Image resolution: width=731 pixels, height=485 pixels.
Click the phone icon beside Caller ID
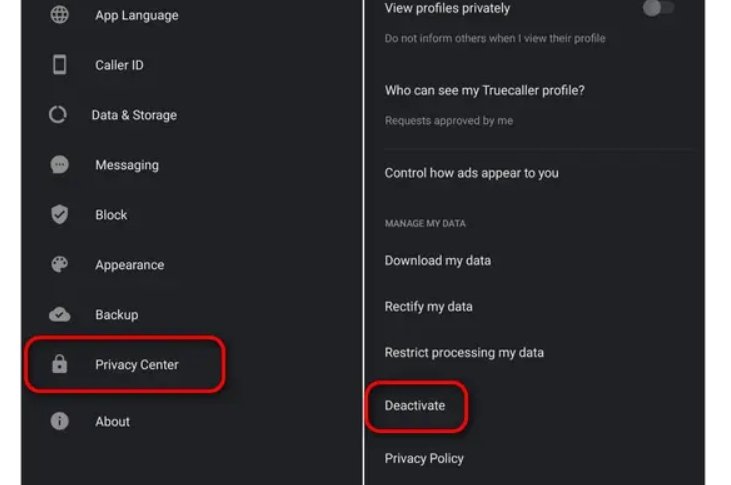click(59, 64)
